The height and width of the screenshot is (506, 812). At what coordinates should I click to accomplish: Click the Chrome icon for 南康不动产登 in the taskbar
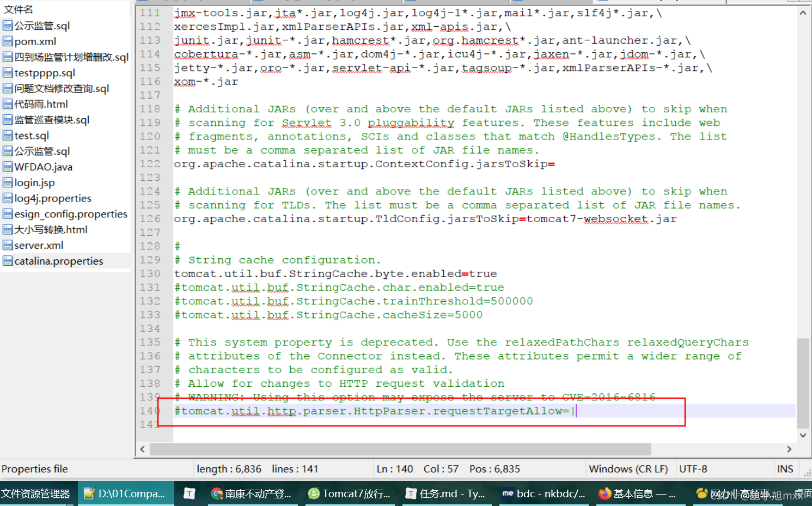(x=217, y=493)
